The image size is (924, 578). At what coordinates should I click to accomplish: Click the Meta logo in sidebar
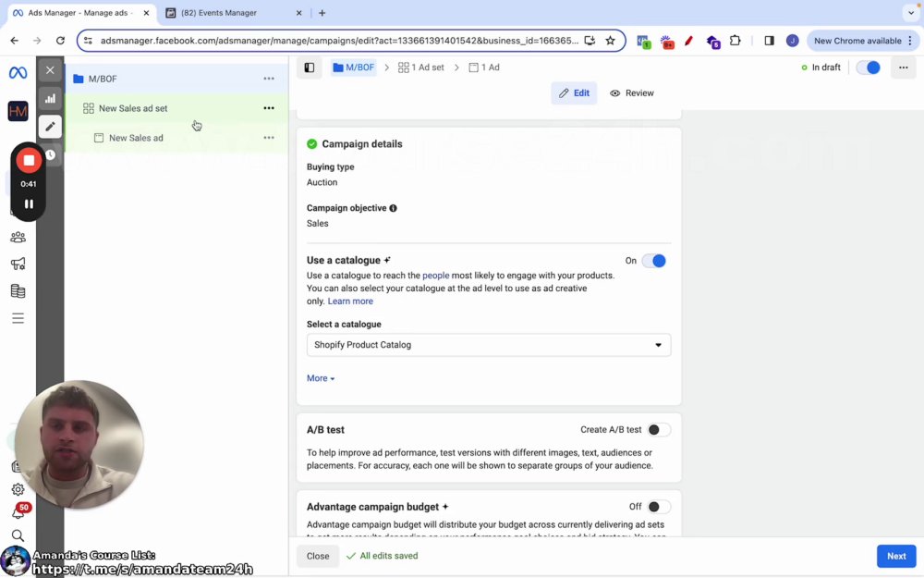coord(18,72)
